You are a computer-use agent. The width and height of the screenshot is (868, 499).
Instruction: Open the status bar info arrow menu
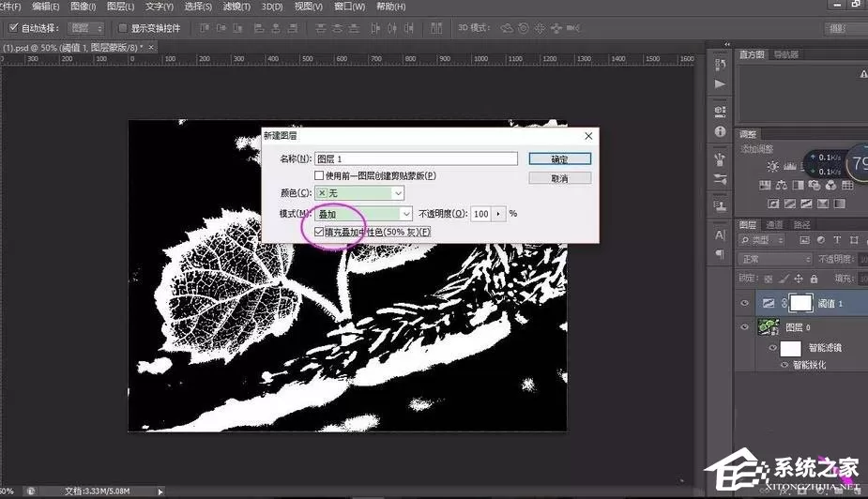(x=160, y=491)
